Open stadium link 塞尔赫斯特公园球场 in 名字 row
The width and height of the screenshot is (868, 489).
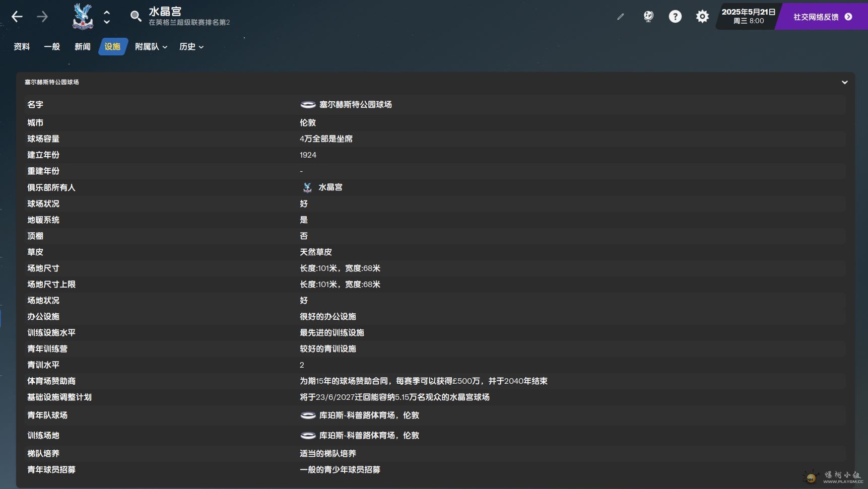[356, 104]
